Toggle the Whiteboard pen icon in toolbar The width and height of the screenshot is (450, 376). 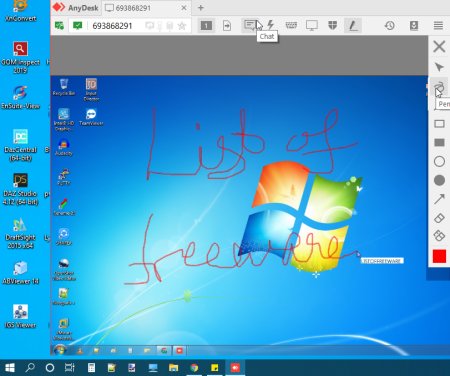point(353,25)
